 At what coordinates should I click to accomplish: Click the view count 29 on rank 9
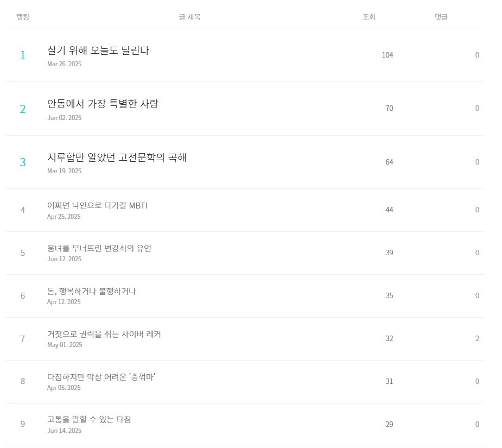point(389,424)
